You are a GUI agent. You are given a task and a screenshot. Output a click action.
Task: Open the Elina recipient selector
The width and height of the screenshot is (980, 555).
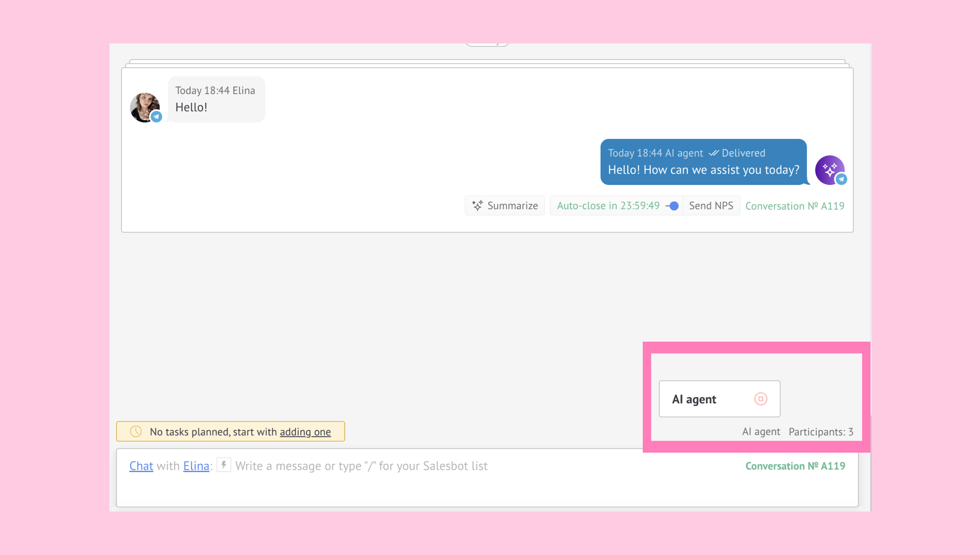[196, 466]
